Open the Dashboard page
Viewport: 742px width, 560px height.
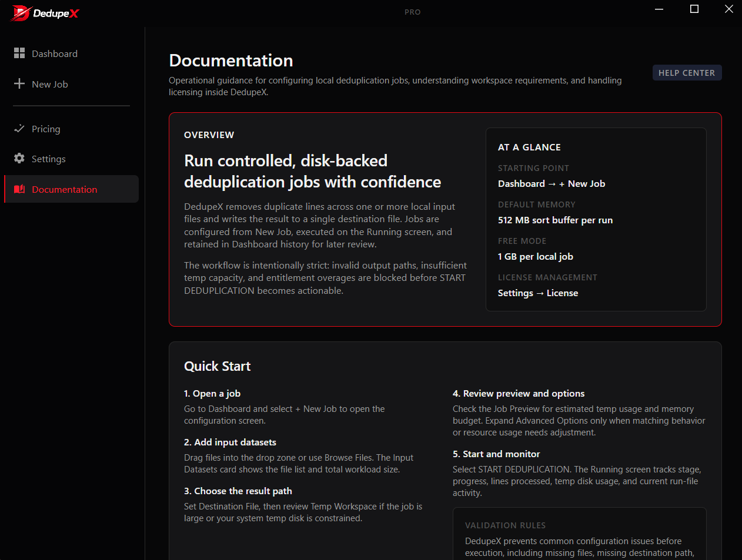pos(71,53)
